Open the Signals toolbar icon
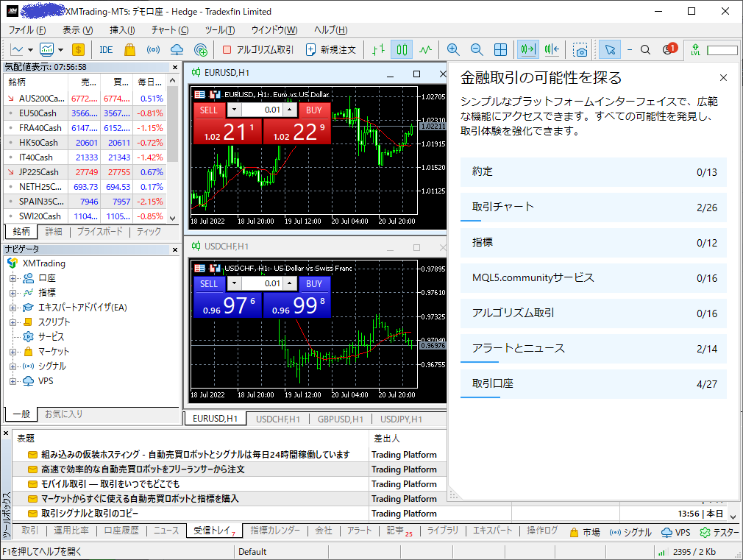 [x=153, y=50]
